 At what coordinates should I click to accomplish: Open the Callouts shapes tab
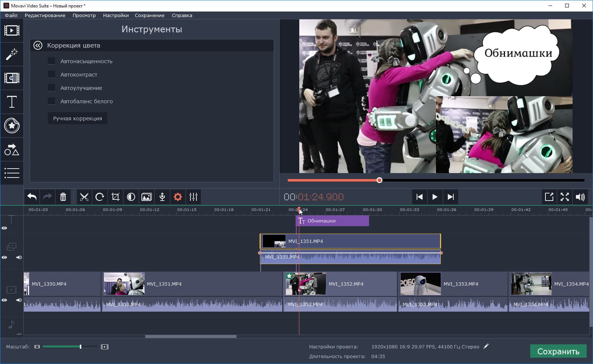[12, 149]
